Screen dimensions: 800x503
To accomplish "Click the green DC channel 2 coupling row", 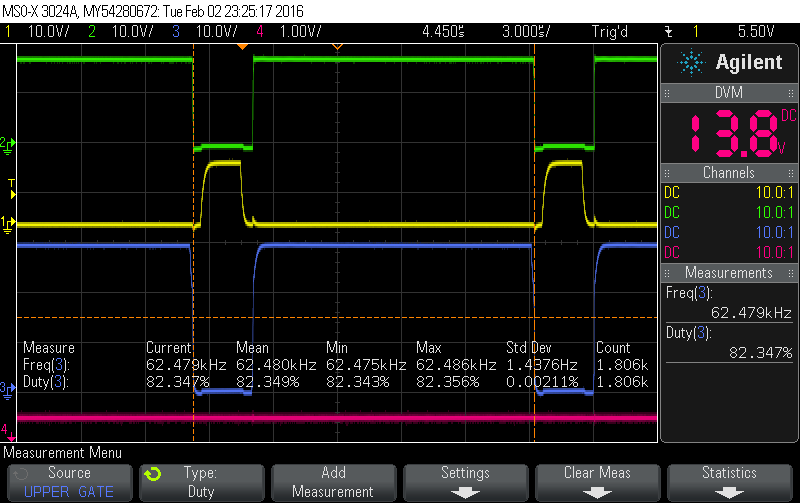I will (729, 213).
